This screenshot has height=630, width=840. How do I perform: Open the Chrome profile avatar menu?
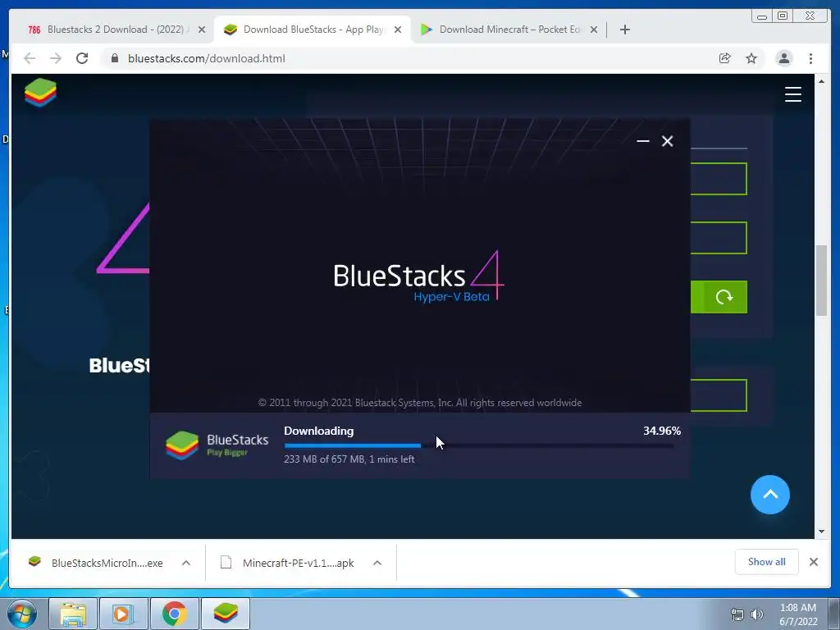pyautogui.click(x=783, y=58)
